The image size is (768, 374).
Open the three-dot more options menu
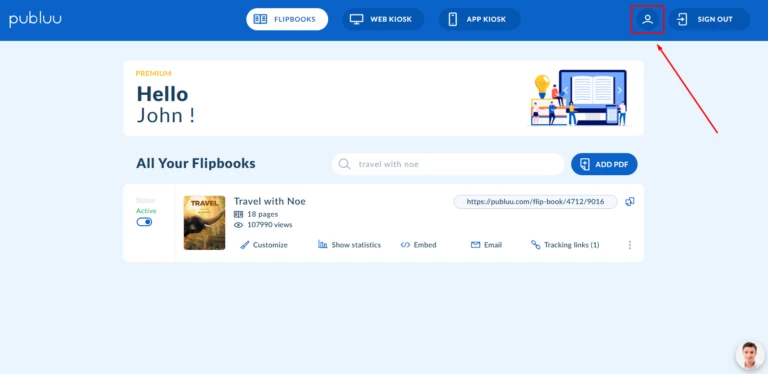point(630,245)
